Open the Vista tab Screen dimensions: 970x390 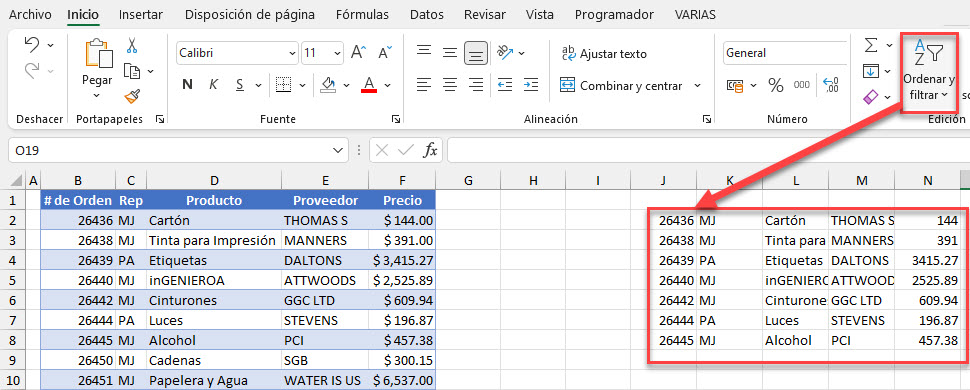pos(539,14)
